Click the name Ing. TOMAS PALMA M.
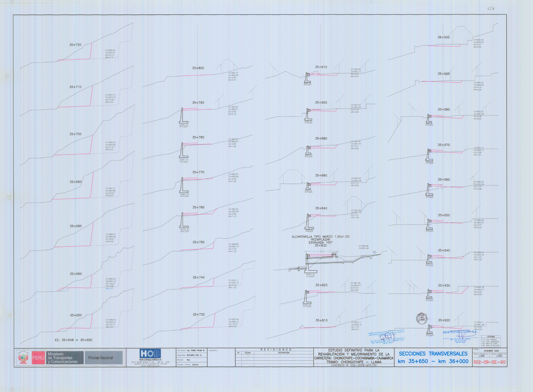 (x=196, y=350)
